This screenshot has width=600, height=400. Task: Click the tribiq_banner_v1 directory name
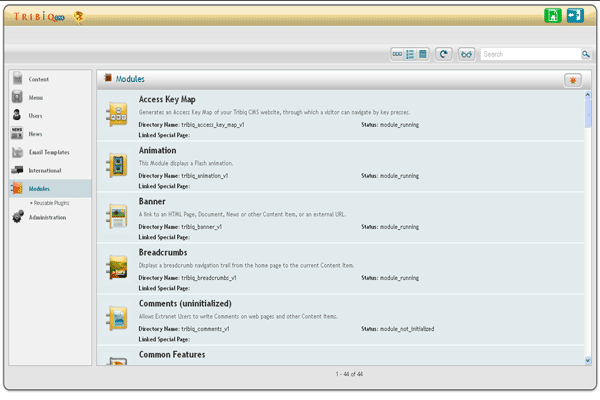202,227
